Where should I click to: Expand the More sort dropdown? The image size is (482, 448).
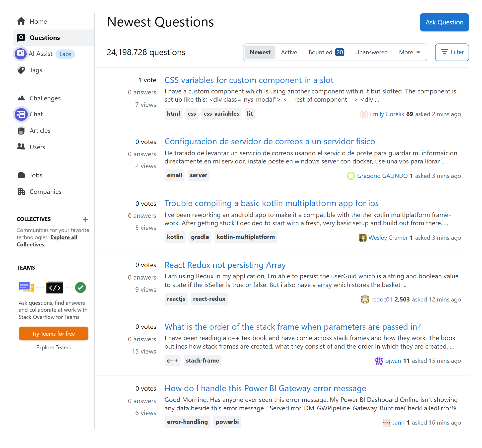click(410, 52)
